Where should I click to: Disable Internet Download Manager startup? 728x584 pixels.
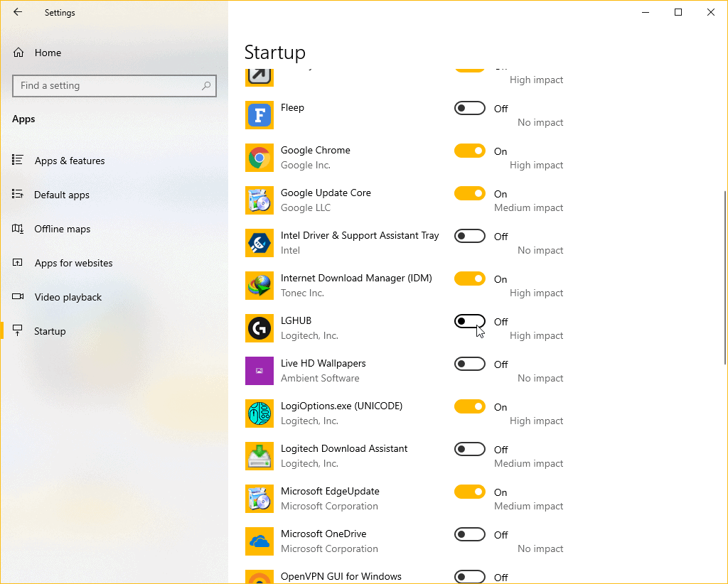tap(469, 279)
